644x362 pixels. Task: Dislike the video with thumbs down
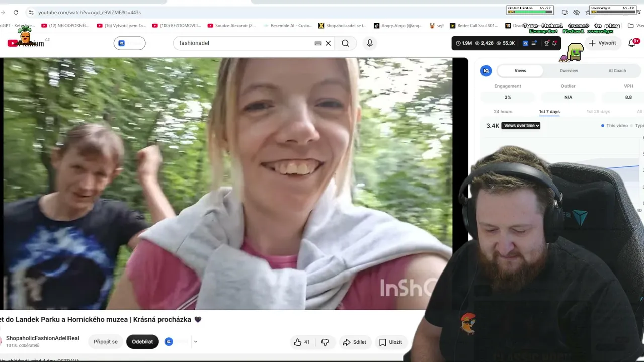[x=325, y=342]
